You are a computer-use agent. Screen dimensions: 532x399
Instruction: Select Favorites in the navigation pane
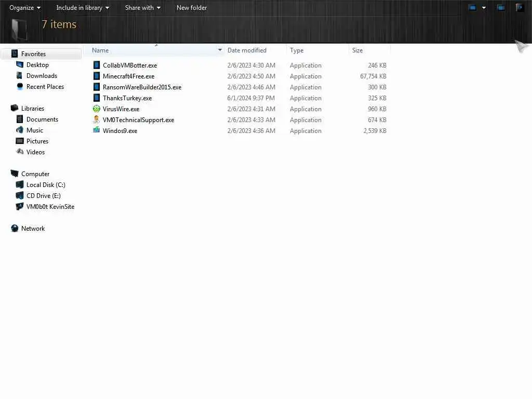pyautogui.click(x=33, y=54)
